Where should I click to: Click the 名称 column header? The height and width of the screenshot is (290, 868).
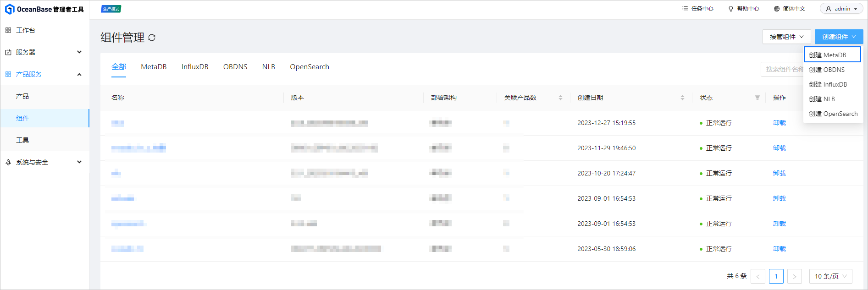point(118,98)
